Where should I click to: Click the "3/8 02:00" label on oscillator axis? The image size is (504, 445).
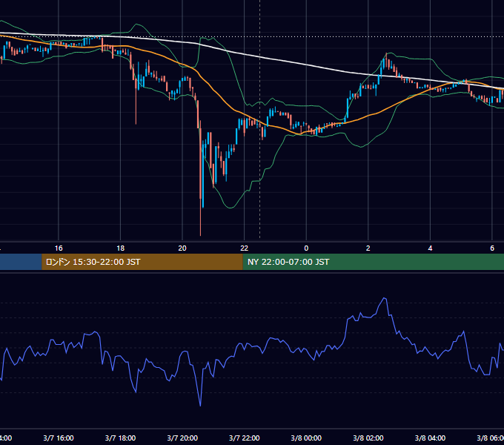pos(368,438)
